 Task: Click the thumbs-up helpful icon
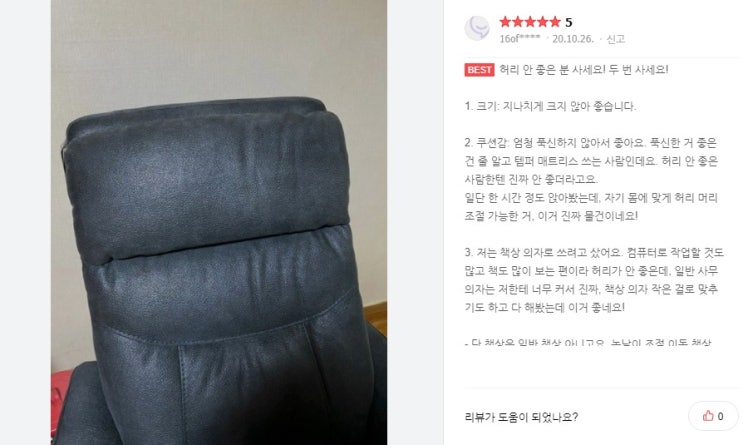click(708, 416)
